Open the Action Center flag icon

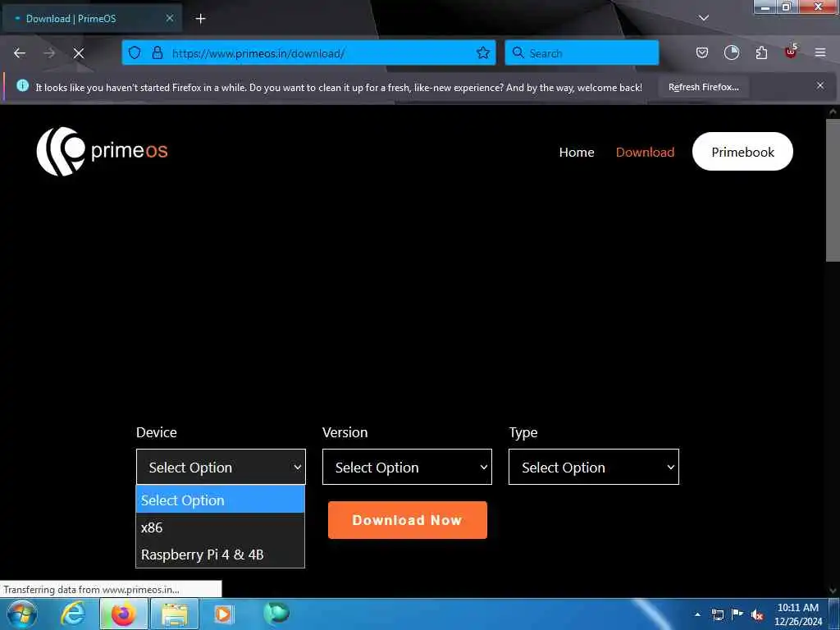coord(737,614)
